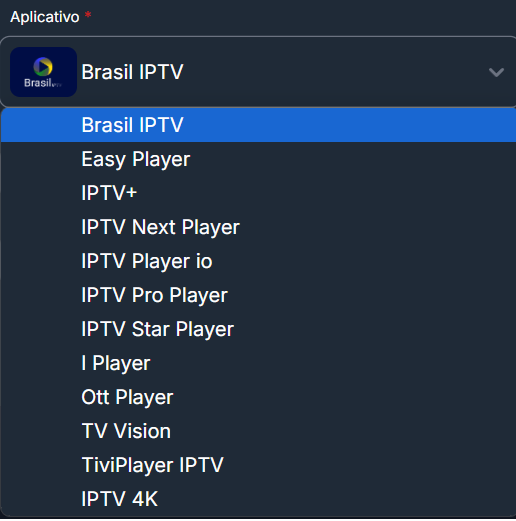Screen dimensions: 516x521
Task: Click the red required asterisk beside Aplicativo
Action: coord(88,15)
